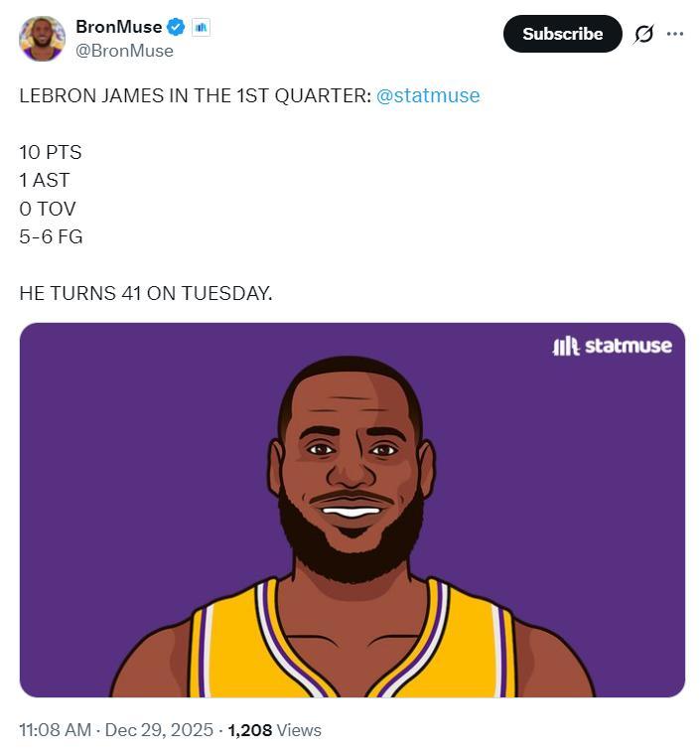Click the "5-6 FG" stat line
This screenshot has width=700, height=756.
pos(51,237)
